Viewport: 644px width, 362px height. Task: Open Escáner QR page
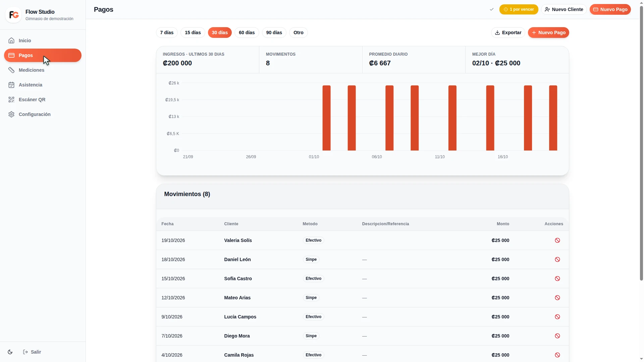(x=43, y=100)
